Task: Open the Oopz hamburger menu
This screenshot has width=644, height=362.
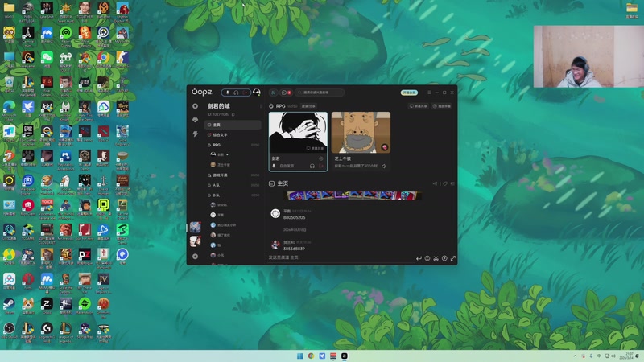Action: tap(429, 93)
